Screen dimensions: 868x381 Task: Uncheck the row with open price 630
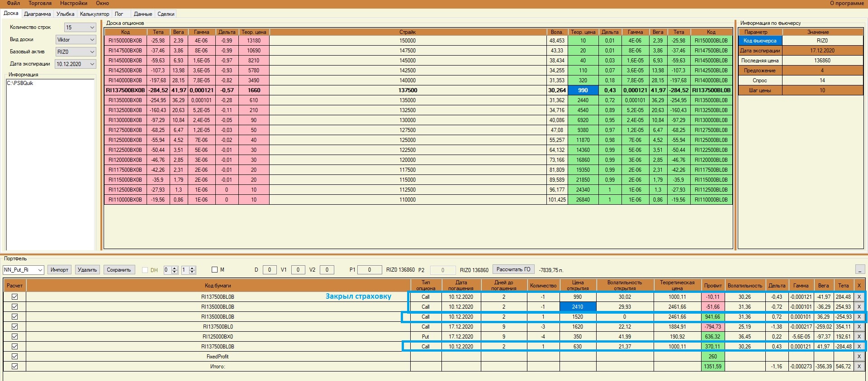(x=14, y=347)
